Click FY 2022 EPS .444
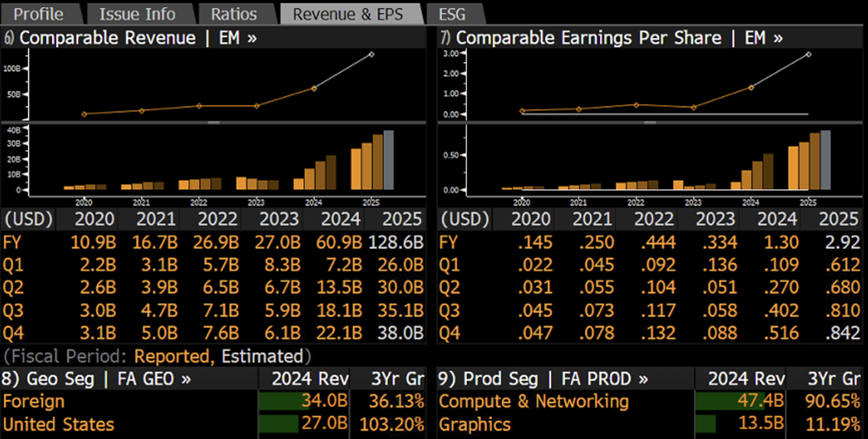 658,242
